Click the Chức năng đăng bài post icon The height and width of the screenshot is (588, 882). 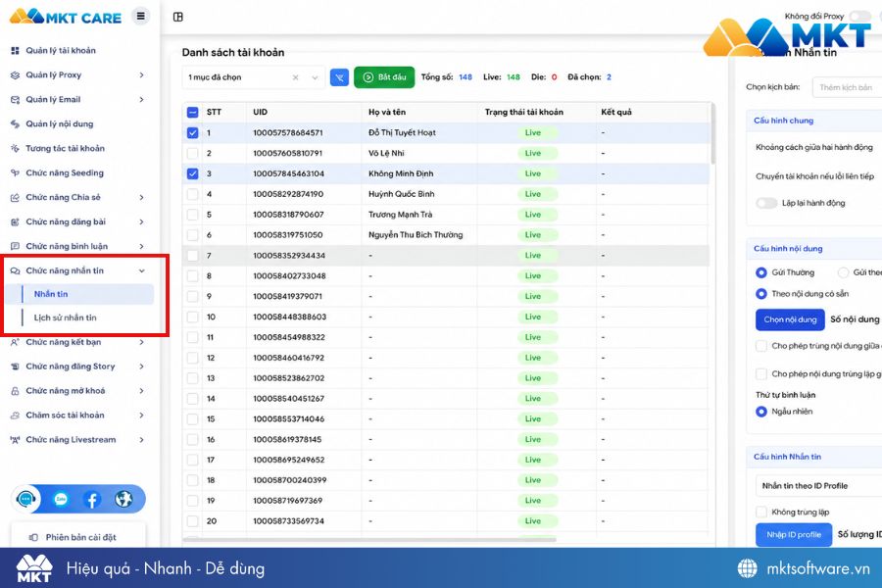[x=15, y=221]
